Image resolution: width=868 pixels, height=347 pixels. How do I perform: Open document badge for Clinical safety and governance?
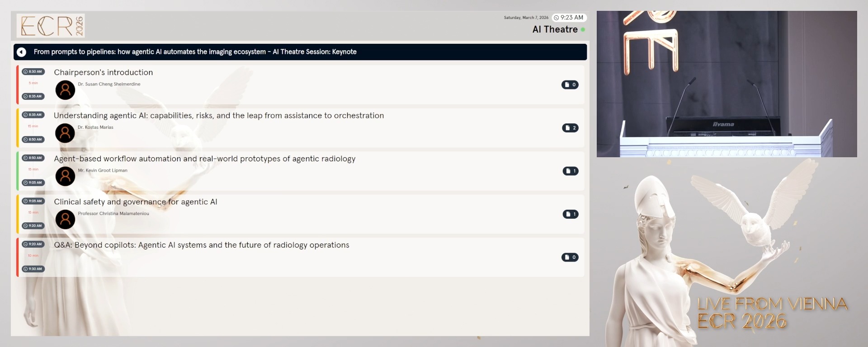[x=570, y=214]
